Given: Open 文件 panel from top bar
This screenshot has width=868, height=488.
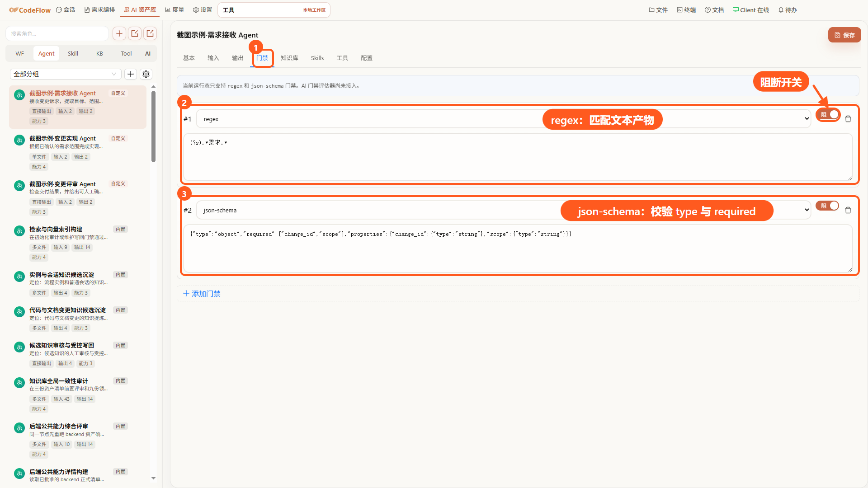Looking at the screenshot, I should (x=658, y=10).
